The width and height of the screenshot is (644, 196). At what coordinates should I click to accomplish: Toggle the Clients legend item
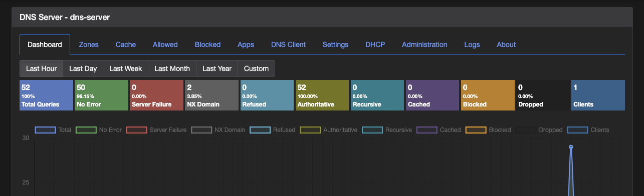coord(577,130)
